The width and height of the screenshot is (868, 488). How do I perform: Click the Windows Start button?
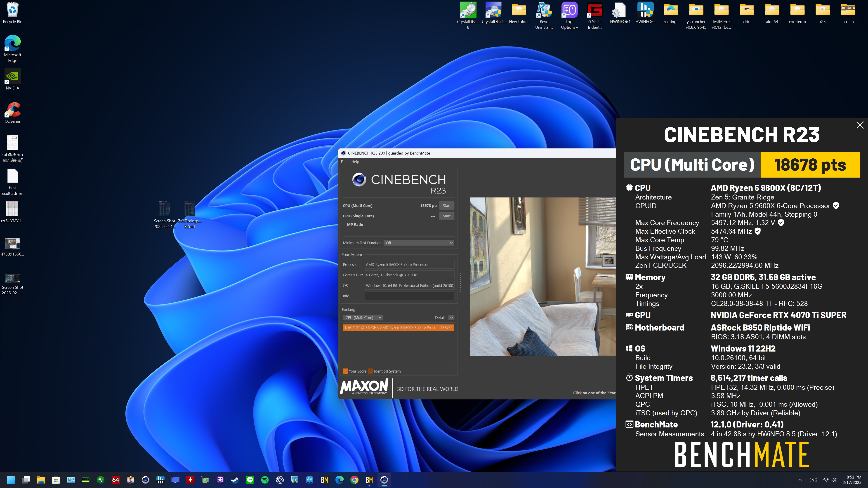pyautogui.click(x=11, y=480)
